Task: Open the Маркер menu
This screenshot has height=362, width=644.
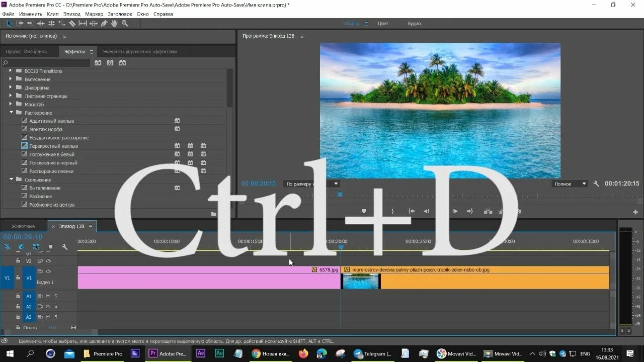Action: point(94,14)
